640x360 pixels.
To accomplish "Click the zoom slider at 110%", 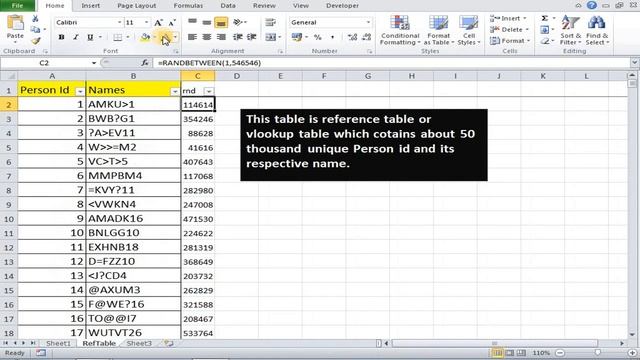I will [x=598, y=353].
